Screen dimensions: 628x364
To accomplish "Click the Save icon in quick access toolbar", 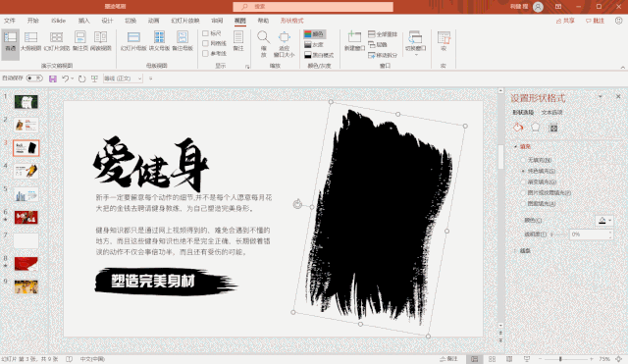I will [53, 78].
